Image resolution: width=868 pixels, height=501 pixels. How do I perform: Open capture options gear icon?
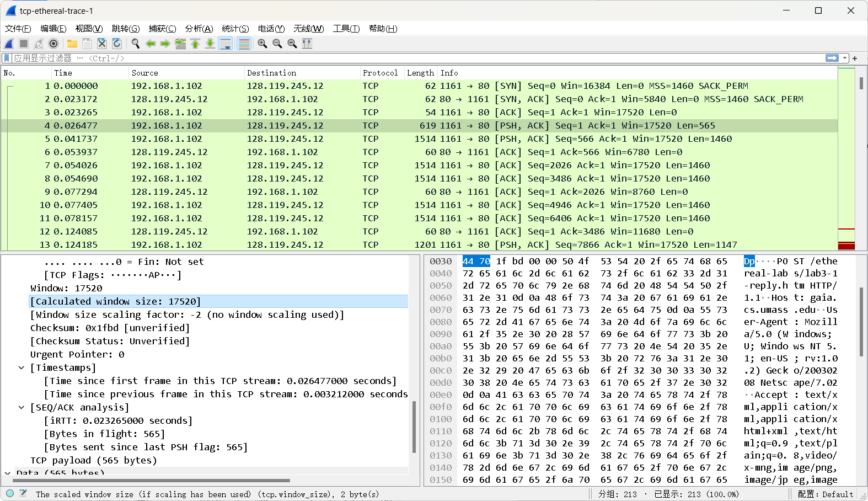point(53,44)
